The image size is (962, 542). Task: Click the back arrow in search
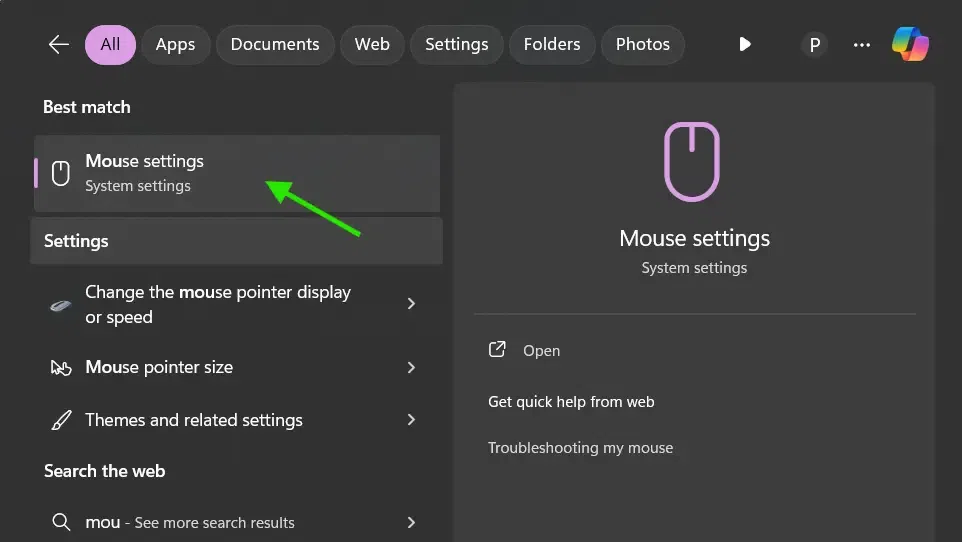[59, 44]
